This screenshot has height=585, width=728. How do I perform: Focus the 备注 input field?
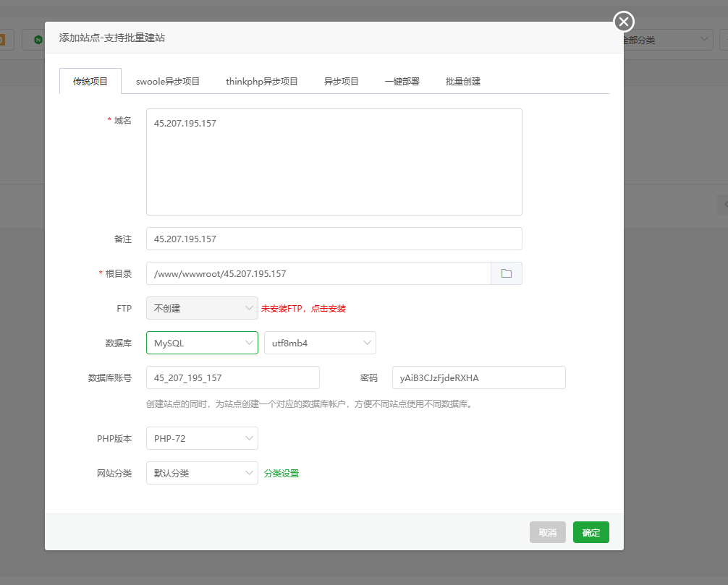tap(334, 239)
